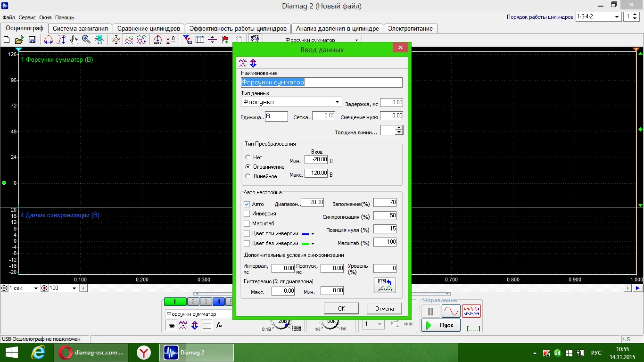Screen dimensions: 644x362
Task: Click the pause button in control panel
Action: pyautogui.click(x=430, y=311)
